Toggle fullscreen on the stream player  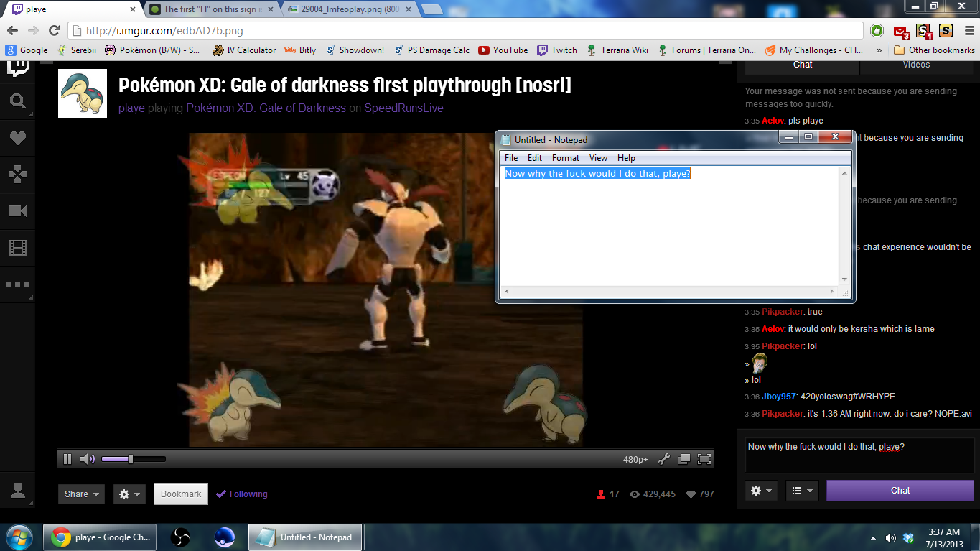(x=704, y=459)
